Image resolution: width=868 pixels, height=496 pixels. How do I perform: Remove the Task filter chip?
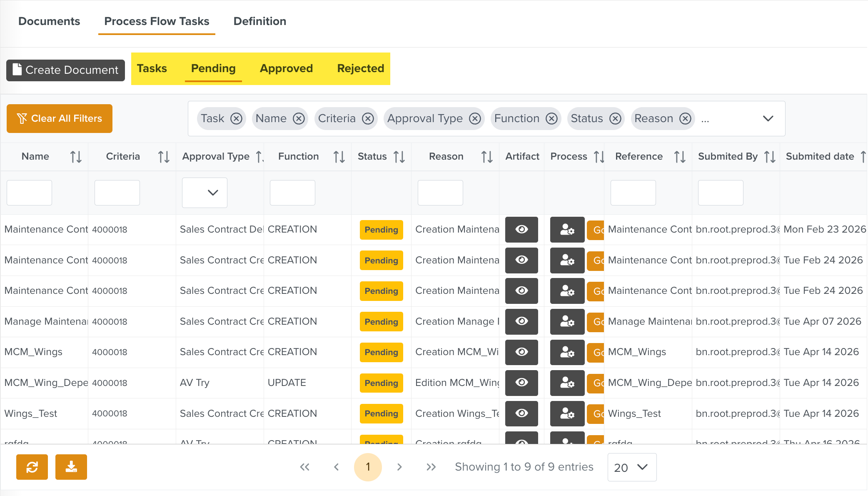236,119
